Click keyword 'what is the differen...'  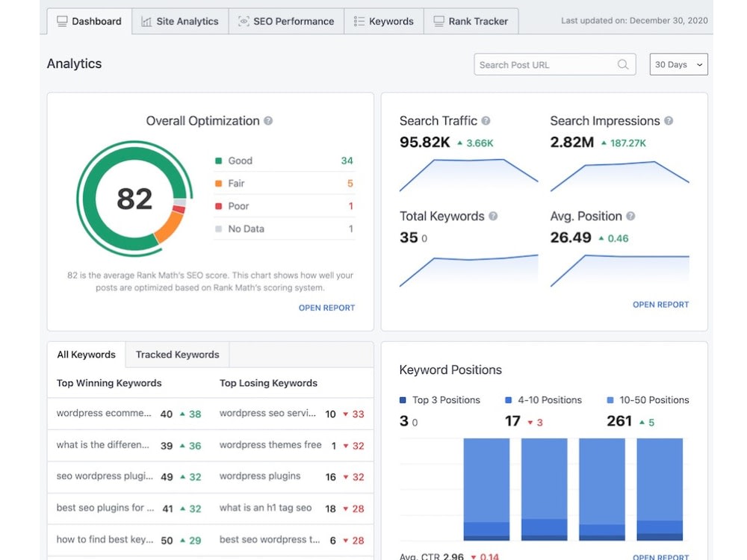coord(102,445)
